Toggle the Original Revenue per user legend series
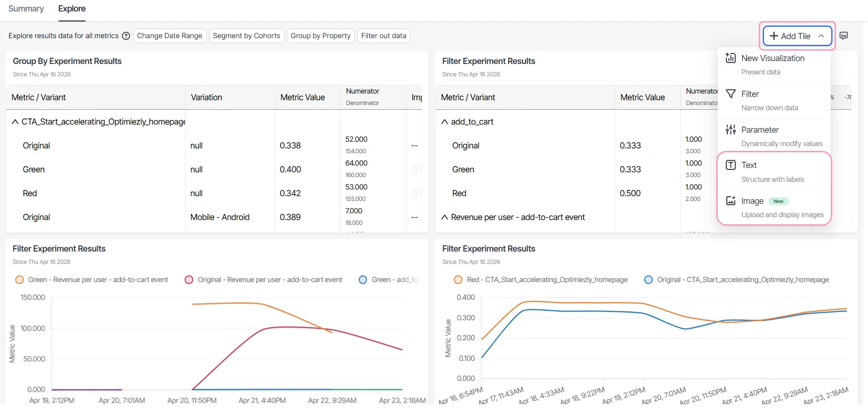Image resolution: width=868 pixels, height=410 pixels. (263, 280)
